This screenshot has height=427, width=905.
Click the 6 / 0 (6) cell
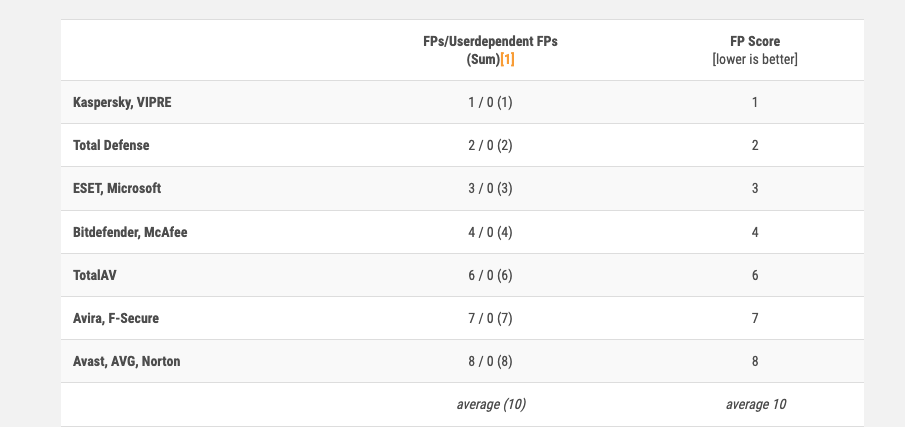click(x=490, y=275)
